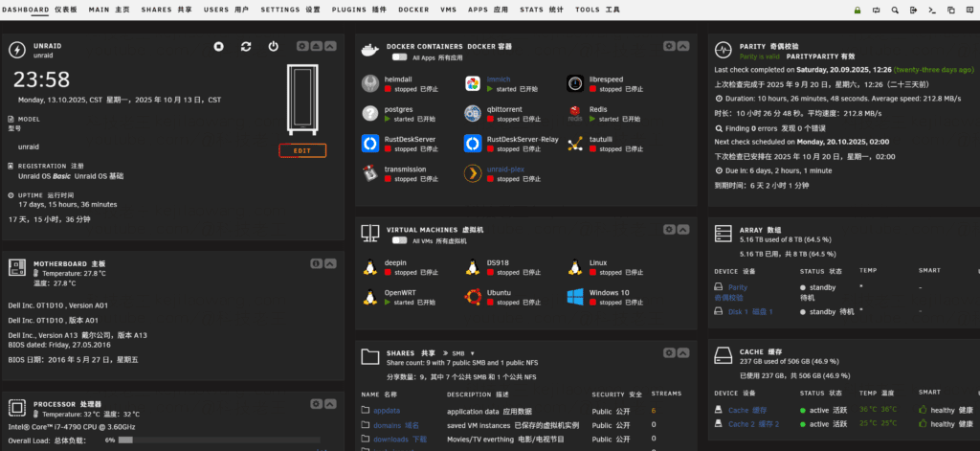Viewport: 980px width, 451px height.
Task: Click the qbittorrent container icon
Action: click(x=473, y=113)
